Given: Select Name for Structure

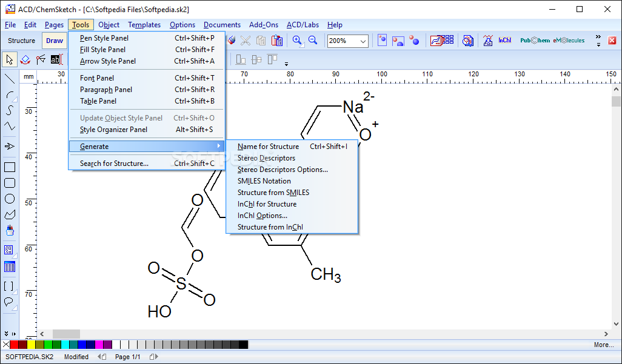Looking at the screenshot, I should 292,147.
